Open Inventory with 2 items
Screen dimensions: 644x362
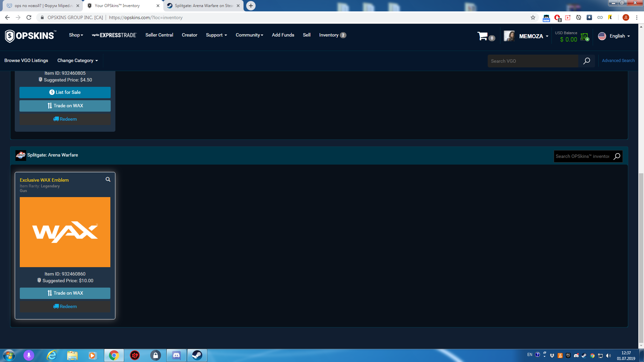click(x=332, y=35)
